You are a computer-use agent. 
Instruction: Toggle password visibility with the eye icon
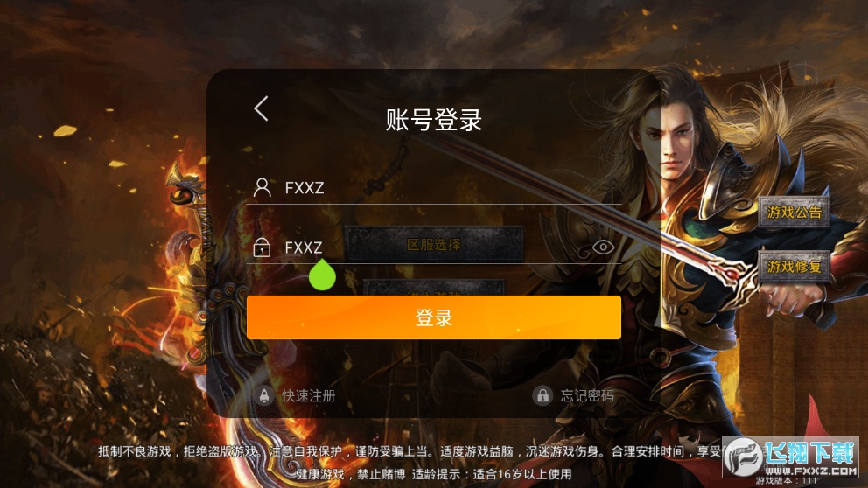[604, 247]
